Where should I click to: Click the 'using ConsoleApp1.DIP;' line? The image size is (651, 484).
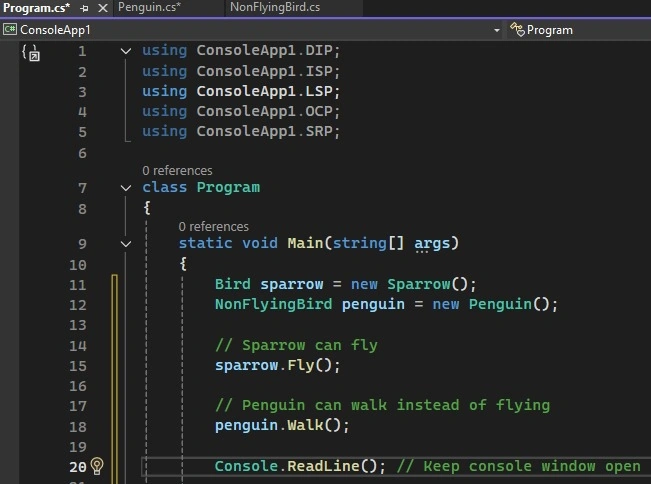(241, 51)
